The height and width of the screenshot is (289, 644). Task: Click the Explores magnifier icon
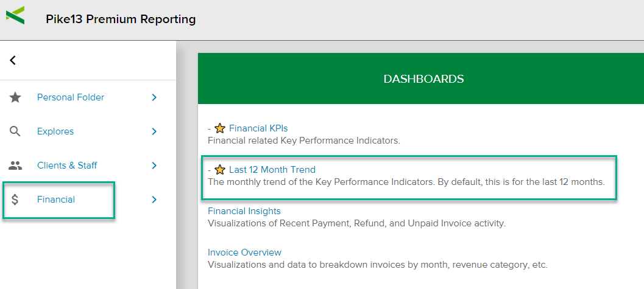pos(15,131)
